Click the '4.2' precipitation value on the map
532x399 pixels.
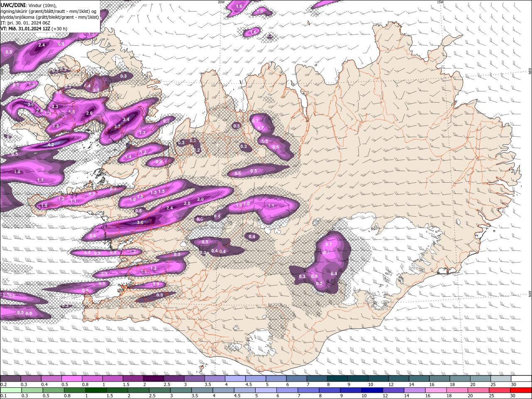click(51, 145)
